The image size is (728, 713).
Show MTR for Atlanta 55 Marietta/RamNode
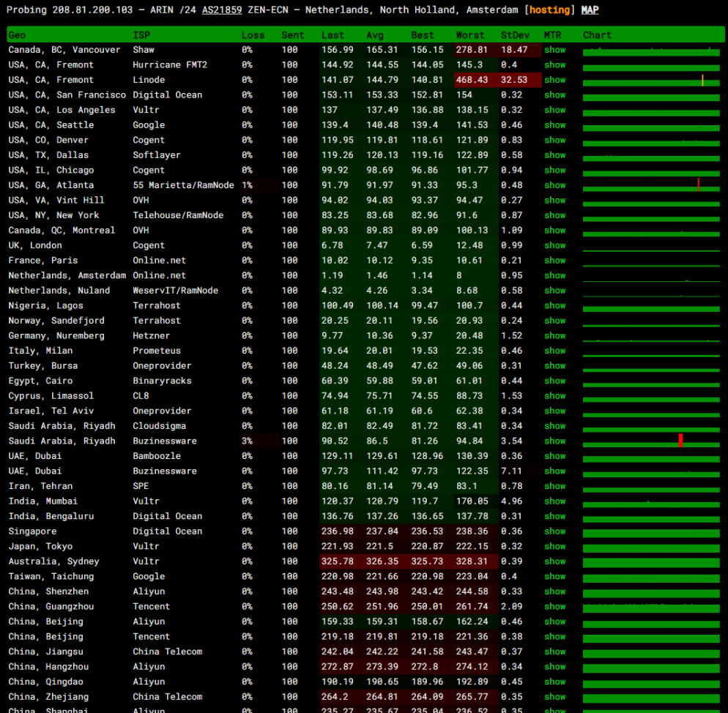[x=555, y=185]
